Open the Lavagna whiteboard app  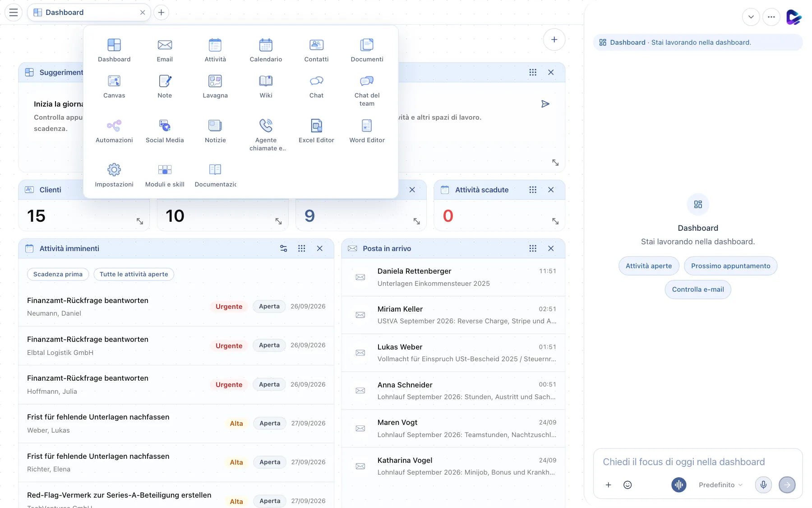point(215,86)
